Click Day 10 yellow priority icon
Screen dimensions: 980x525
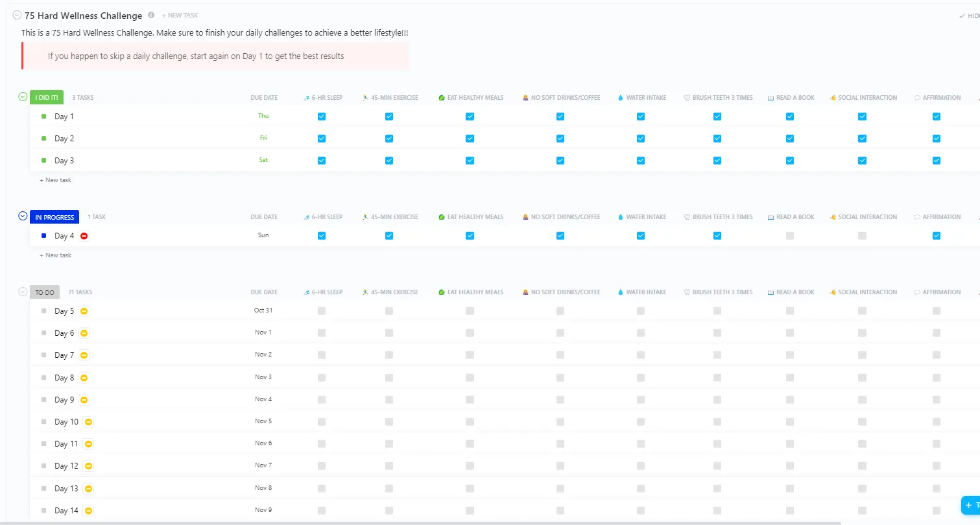click(88, 422)
